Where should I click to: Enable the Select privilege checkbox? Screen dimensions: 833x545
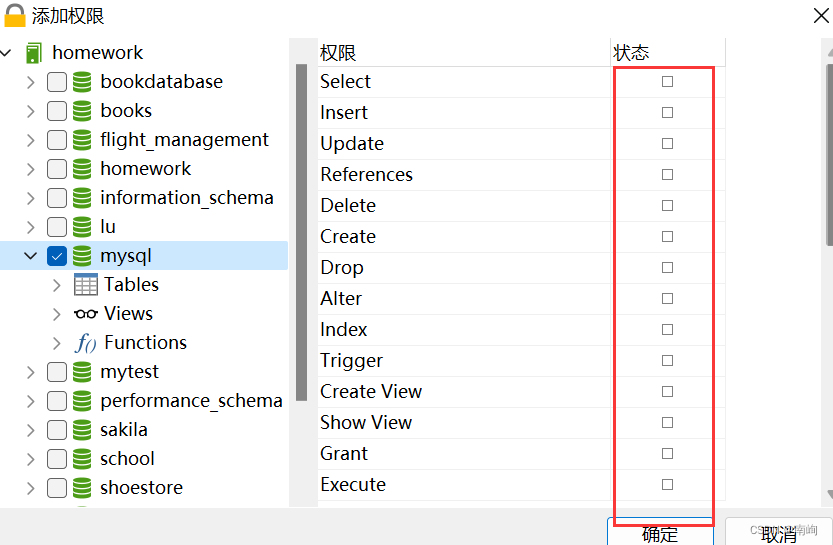tap(667, 81)
